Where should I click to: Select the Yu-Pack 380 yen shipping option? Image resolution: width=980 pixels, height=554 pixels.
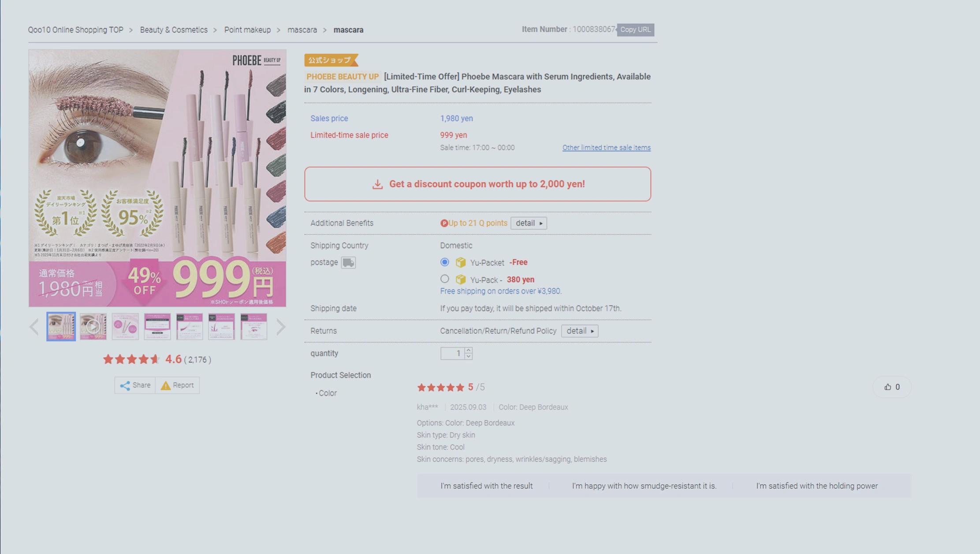444,279
